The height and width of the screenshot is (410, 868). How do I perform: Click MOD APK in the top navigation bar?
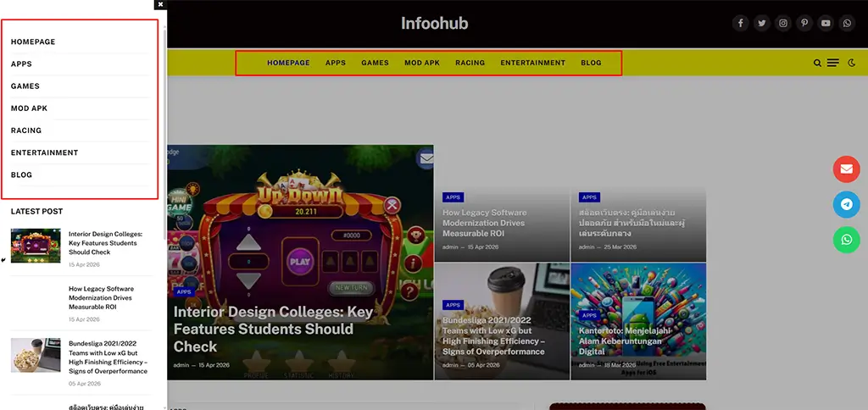click(x=422, y=63)
